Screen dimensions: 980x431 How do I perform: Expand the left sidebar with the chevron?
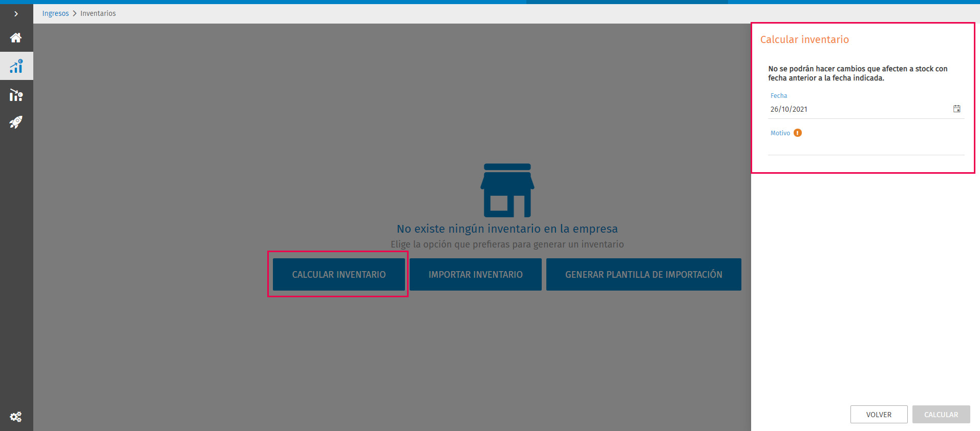pyautogui.click(x=16, y=14)
